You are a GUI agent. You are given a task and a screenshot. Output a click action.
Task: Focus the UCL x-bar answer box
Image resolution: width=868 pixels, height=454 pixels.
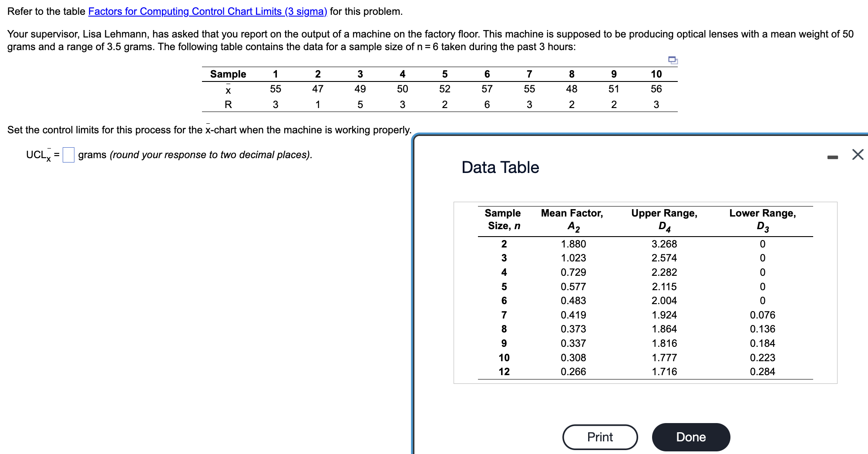[68, 155]
